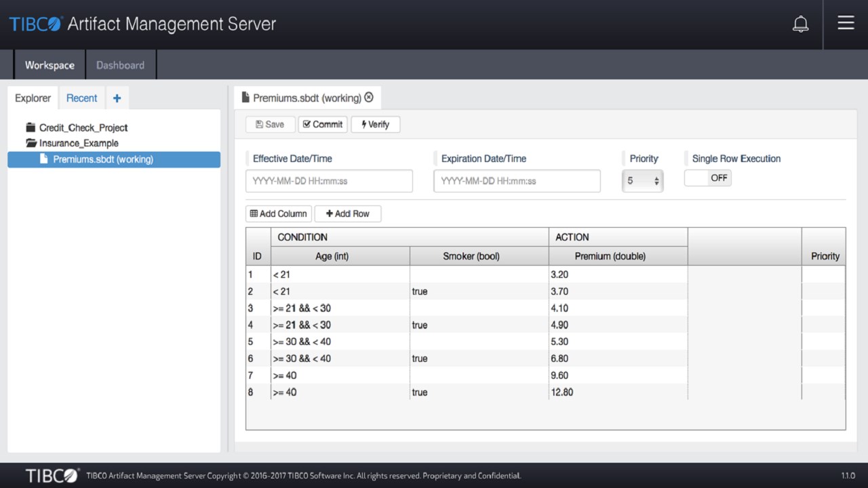This screenshot has width=868, height=488.
Task: Click the document icon on the Premiums.sbdt editor tab
Action: (x=245, y=98)
